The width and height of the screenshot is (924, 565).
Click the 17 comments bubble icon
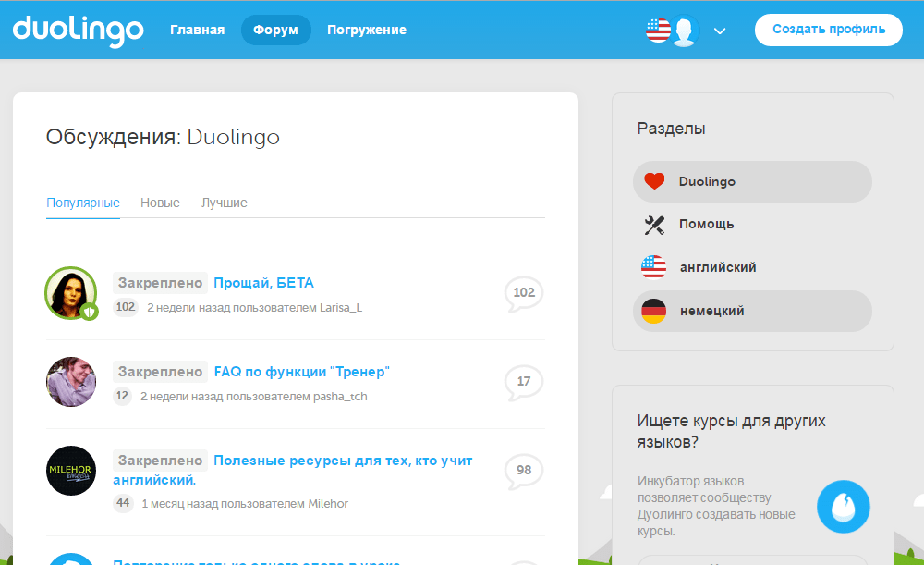523,382
